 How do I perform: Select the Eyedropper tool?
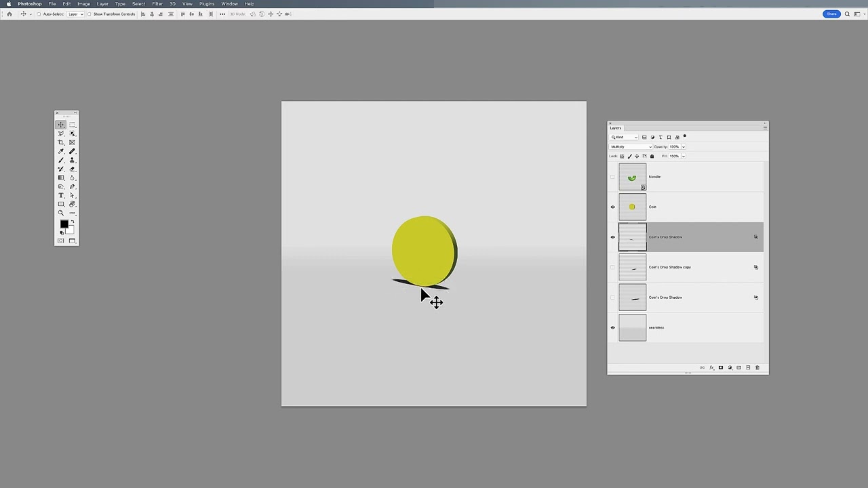tap(61, 151)
